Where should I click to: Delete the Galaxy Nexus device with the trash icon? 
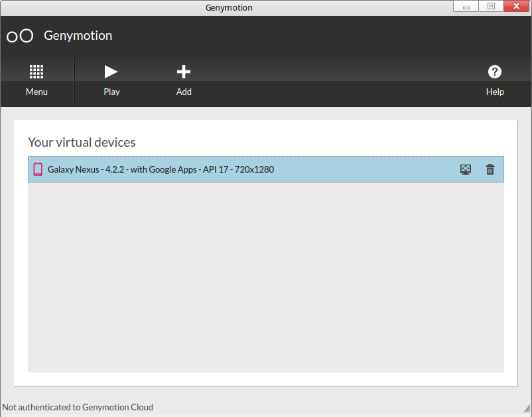[490, 169]
